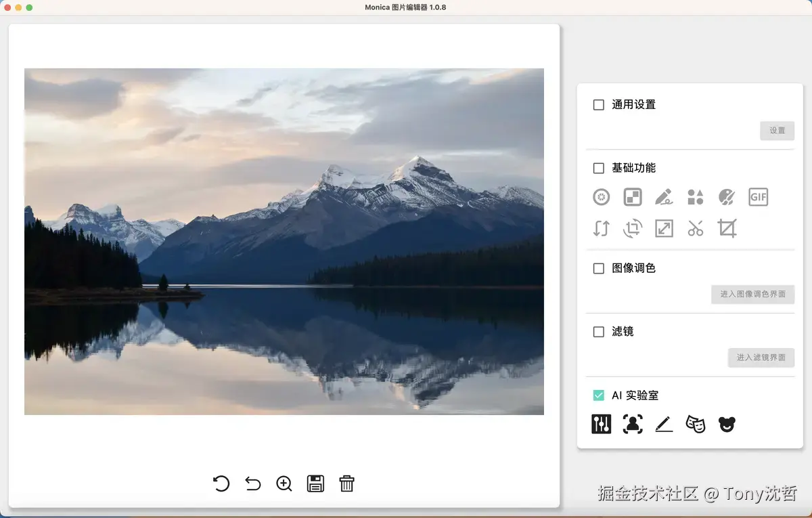Image resolution: width=812 pixels, height=518 pixels.
Task: Open the AI equalizer adjustment tool
Action: pyautogui.click(x=602, y=423)
